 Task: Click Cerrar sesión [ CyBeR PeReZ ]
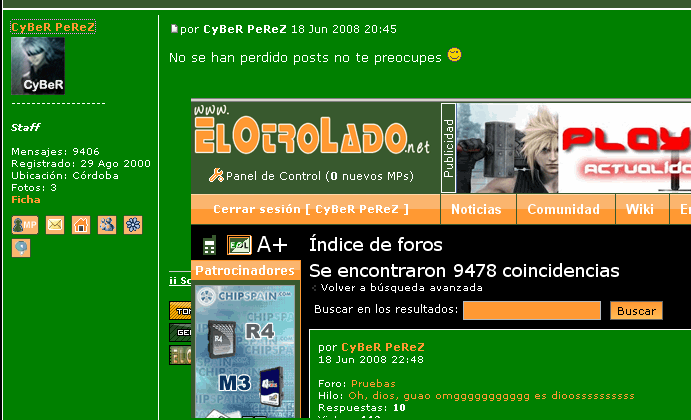coord(311,209)
